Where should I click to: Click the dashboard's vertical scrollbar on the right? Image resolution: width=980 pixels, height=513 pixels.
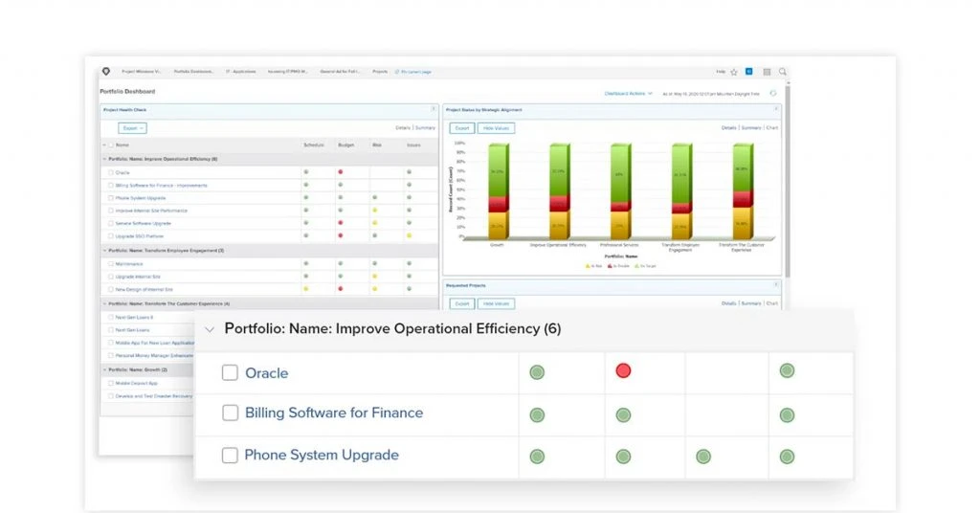788,191
